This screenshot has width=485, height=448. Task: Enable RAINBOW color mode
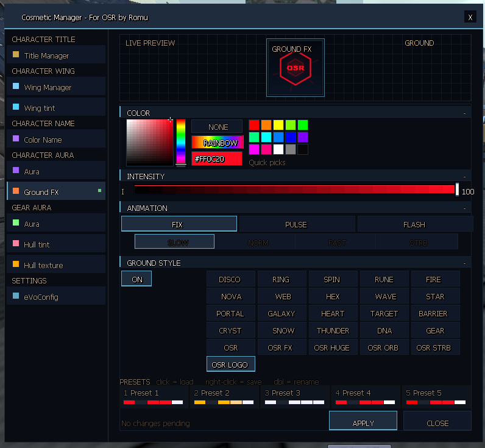coord(217,142)
